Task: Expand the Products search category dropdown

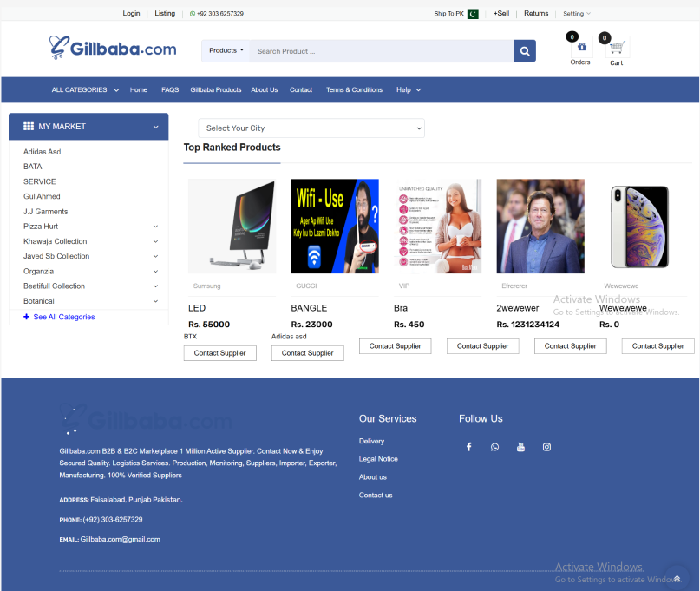Action: click(226, 51)
